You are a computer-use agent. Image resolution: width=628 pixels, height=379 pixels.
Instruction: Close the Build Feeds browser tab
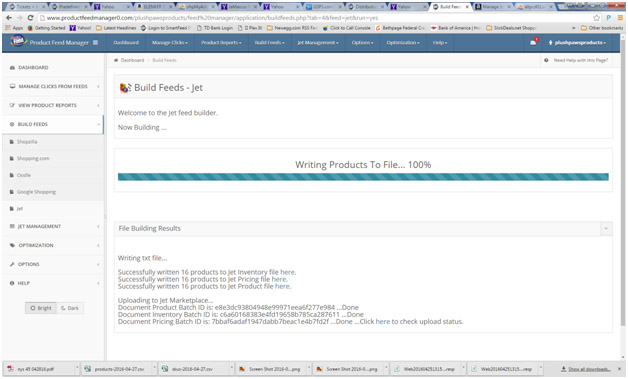pyautogui.click(x=467, y=7)
